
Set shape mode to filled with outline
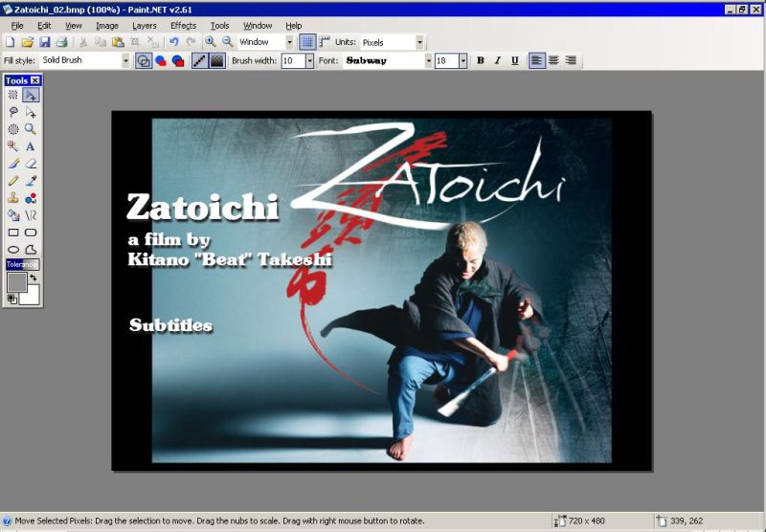pos(178,60)
